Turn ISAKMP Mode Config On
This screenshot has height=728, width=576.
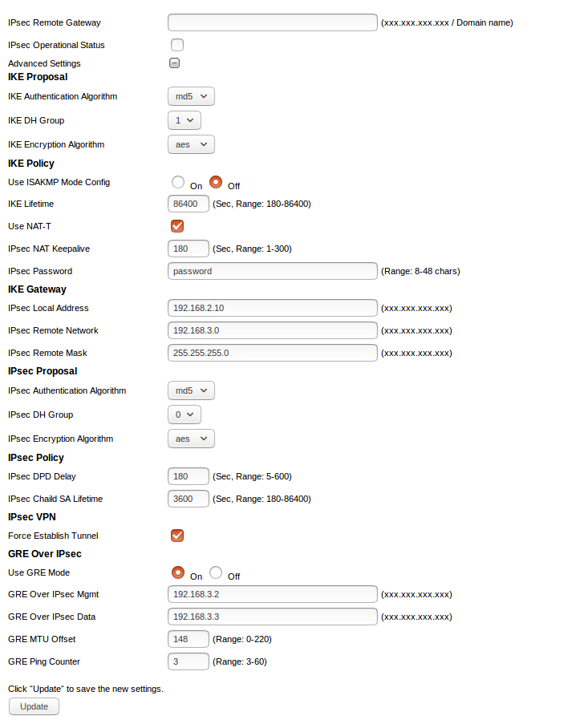tap(178, 182)
